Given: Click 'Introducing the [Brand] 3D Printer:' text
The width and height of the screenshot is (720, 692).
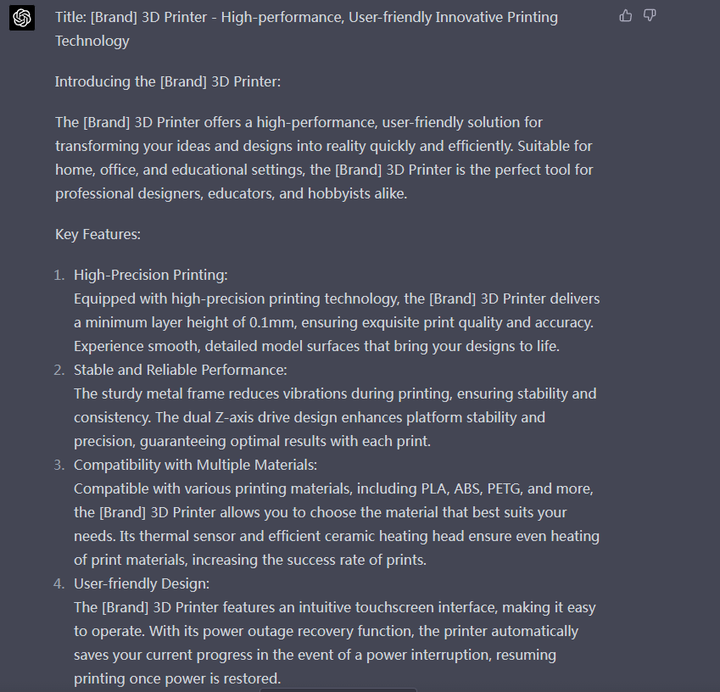Looking at the screenshot, I should (168, 82).
